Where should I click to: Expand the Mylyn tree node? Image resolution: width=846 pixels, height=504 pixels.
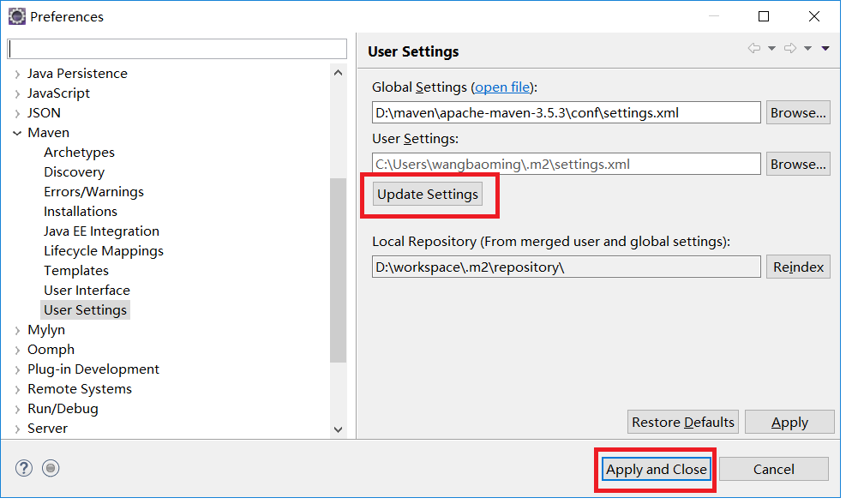17,330
